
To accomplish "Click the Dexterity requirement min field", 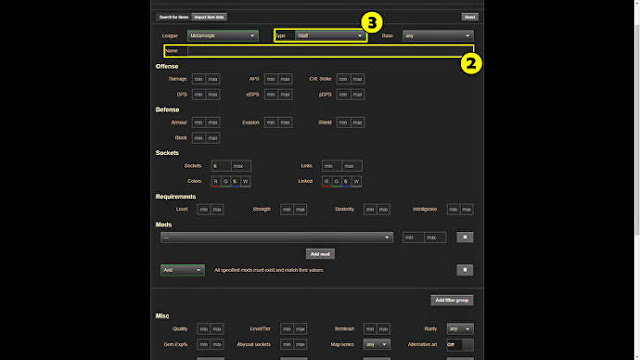I will click(x=370, y=210).
